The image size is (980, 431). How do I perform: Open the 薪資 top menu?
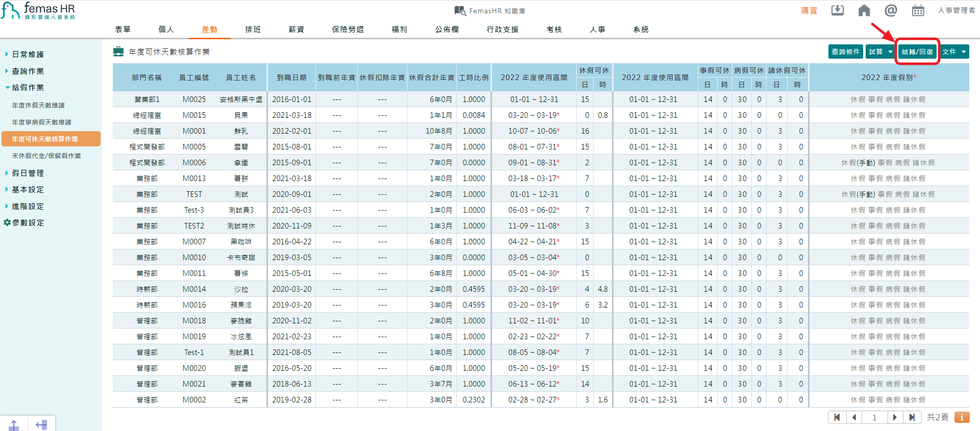[296, 29]
